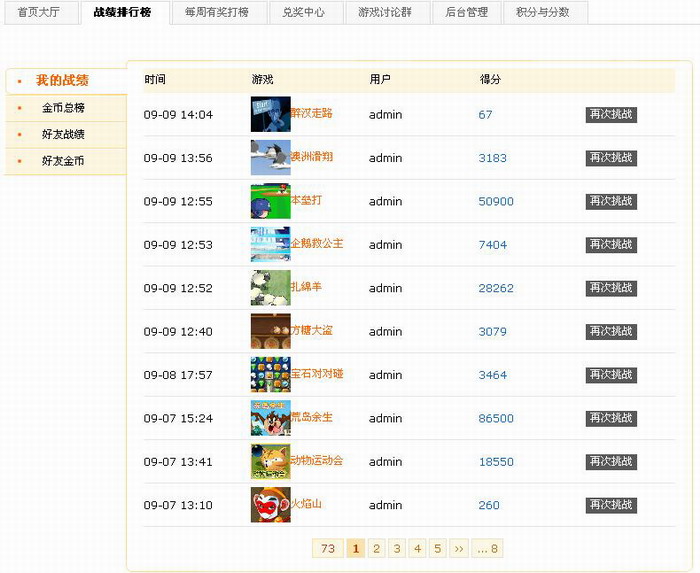Click 再次挑战 for 动物运动会
The image size is (700, 573).
(x=611, y=461)
